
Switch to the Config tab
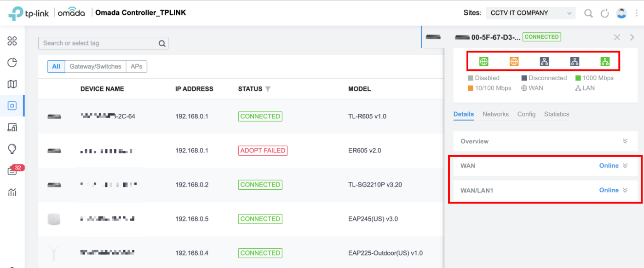pos(526,114)
